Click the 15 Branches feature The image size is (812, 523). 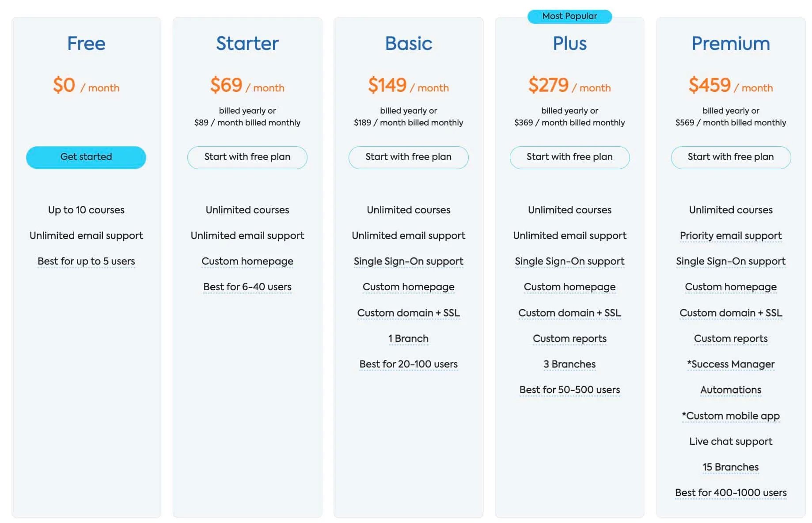tap(731, 467)
